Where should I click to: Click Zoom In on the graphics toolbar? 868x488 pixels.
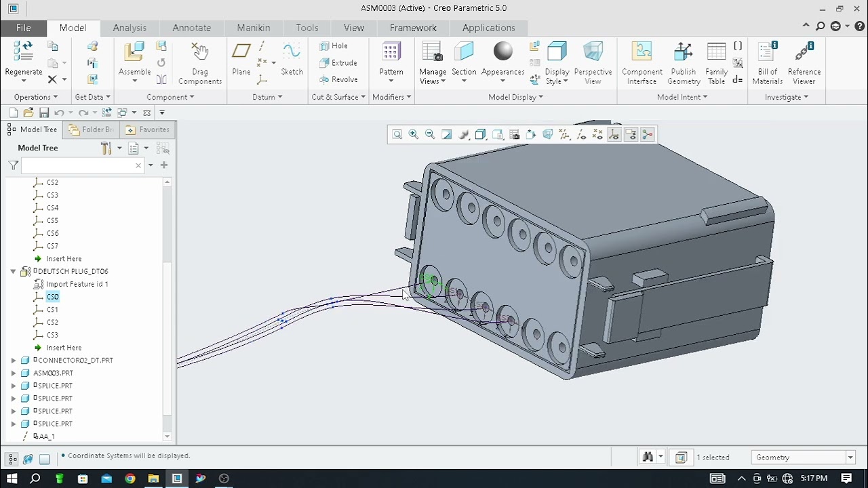click(414, 134)
